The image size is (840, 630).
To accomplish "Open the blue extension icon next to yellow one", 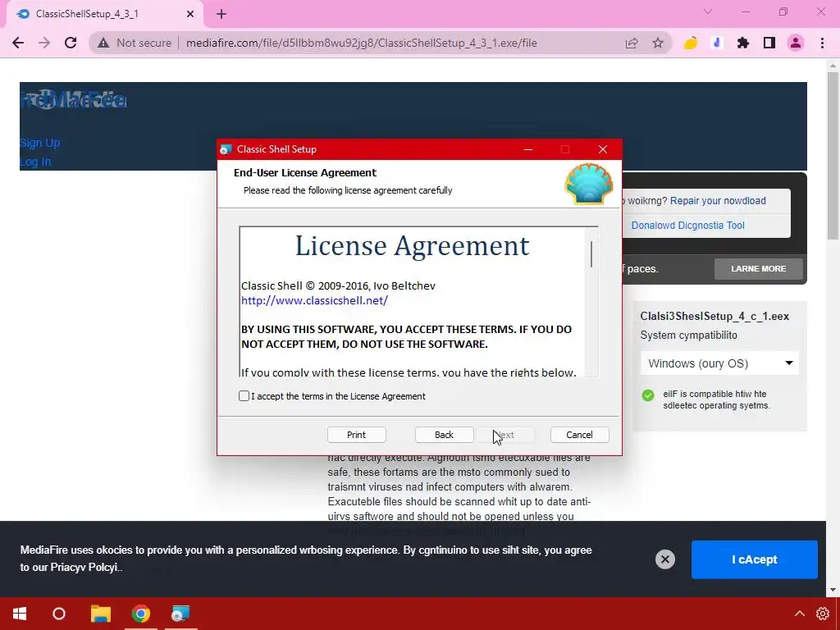I will pos(717,43).
